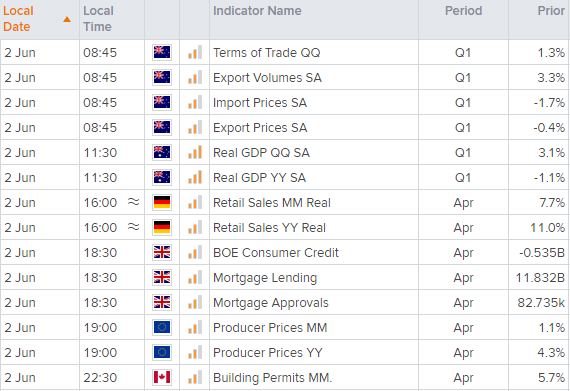
Task: Click German flag beside Retail Sales MM Real
Action: (162, 202)
